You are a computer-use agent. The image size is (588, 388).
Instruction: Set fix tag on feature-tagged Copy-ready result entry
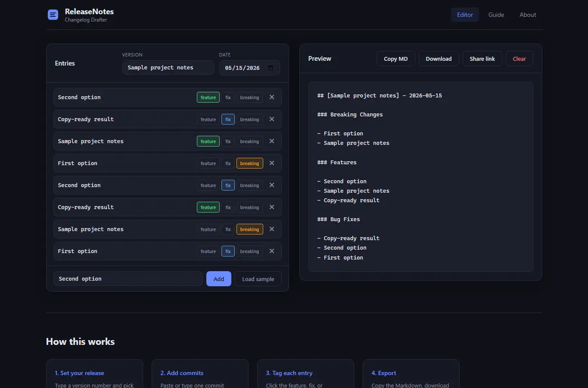pos(228,207)
